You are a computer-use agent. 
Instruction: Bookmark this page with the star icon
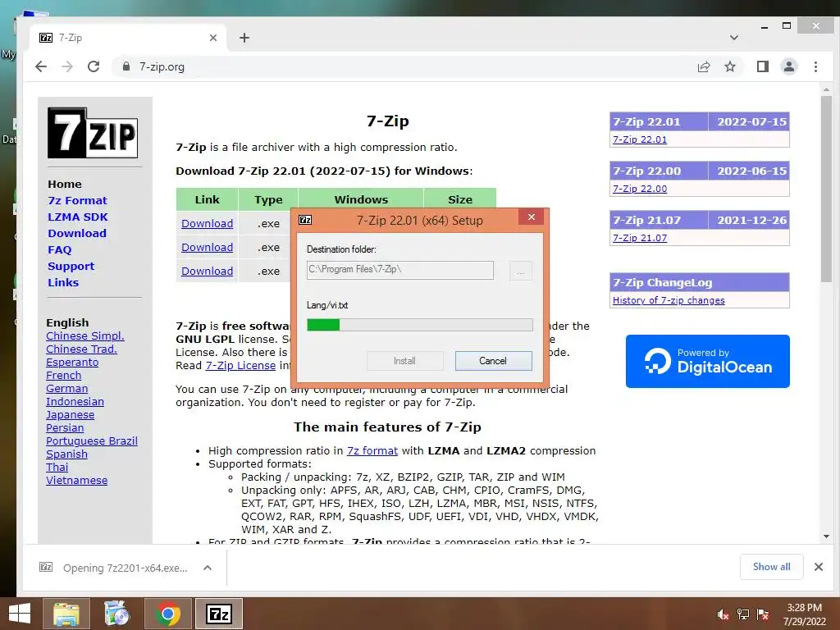pos(730,66)
